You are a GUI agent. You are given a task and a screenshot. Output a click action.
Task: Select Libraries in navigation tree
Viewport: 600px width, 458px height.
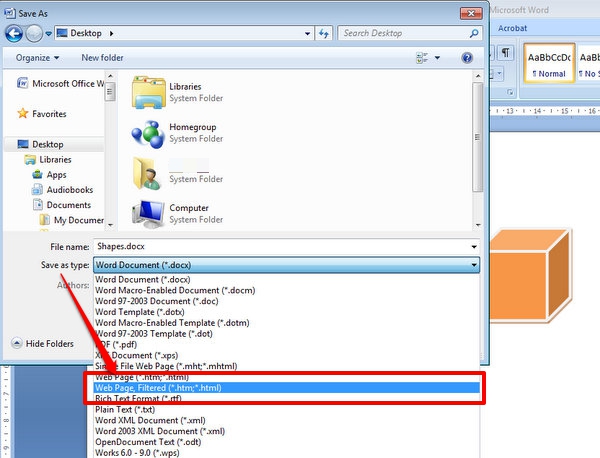point(48,160)
